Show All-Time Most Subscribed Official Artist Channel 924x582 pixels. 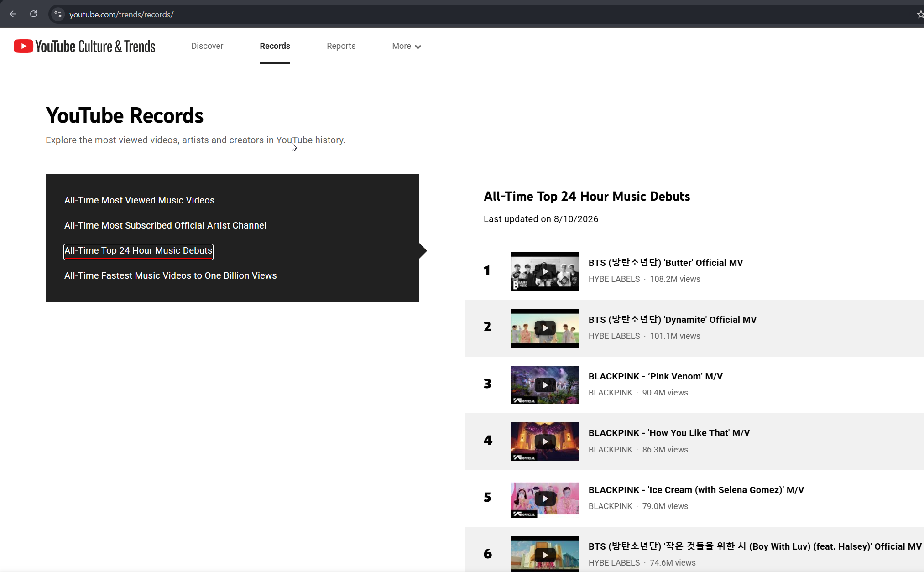pyautogui.click(x=165, y=225)
